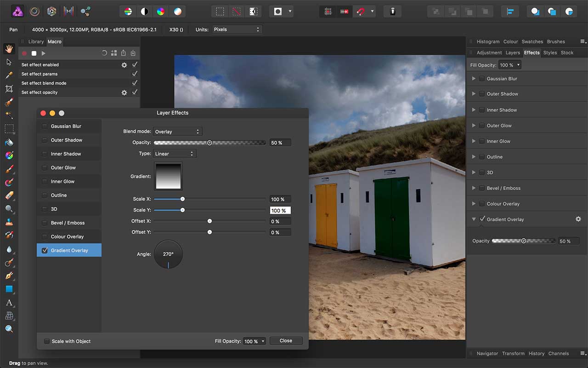Viewport: 588px width, 368px height.
Task: Open the Export Persona
Action: coord(85,11)
